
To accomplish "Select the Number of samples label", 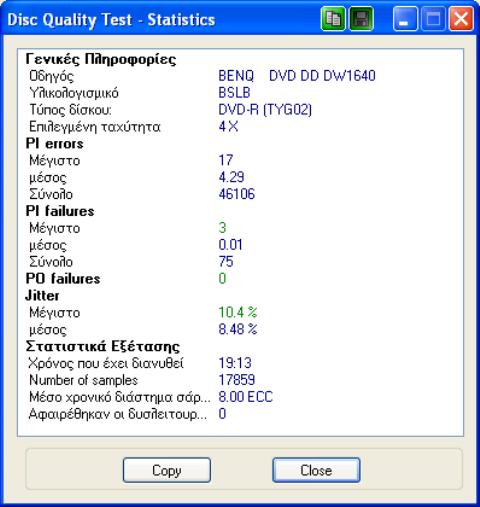I will coord(83,380).
